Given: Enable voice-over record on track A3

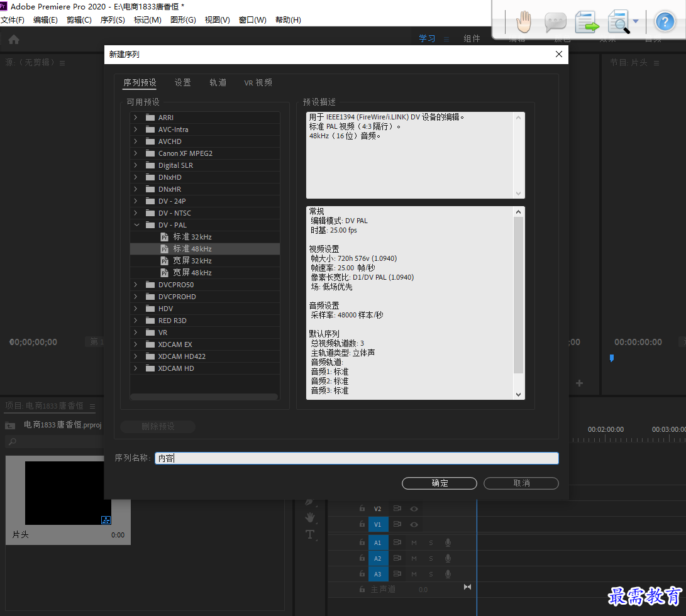Looking at the screenshot, I should coord(448,574).
